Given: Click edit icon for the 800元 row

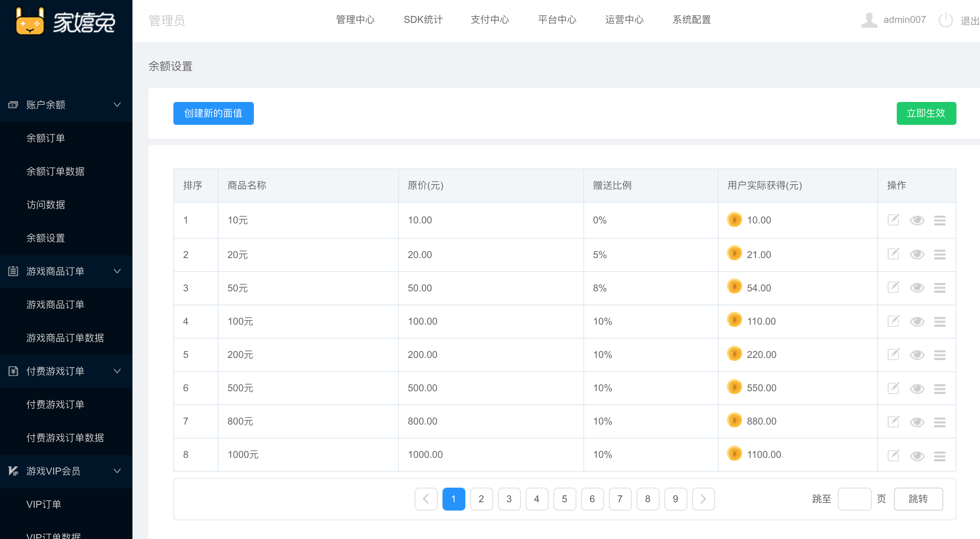Looking at the screenshot, I should click(x=893, y=421).
